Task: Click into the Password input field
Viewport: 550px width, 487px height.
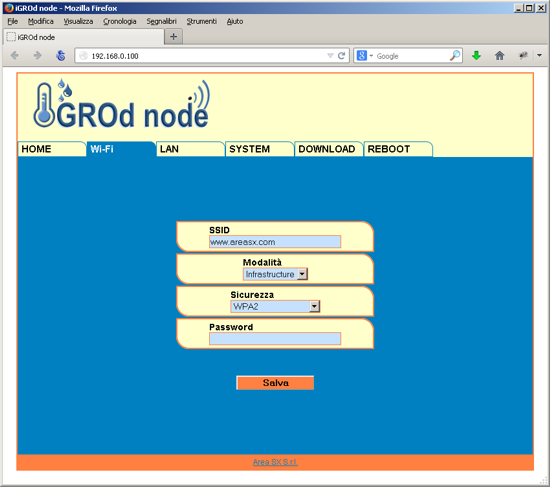Action: 275,339
